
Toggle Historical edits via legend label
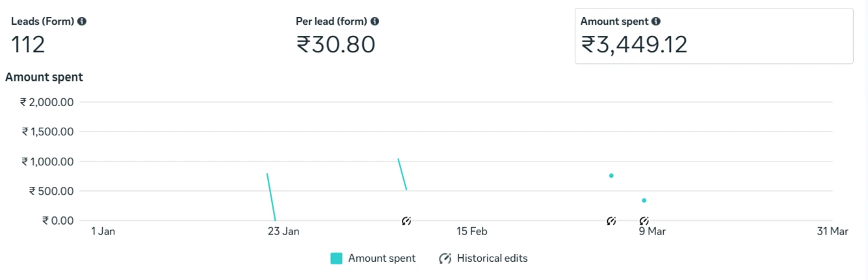pyautogui.click(x=492, y=259)
